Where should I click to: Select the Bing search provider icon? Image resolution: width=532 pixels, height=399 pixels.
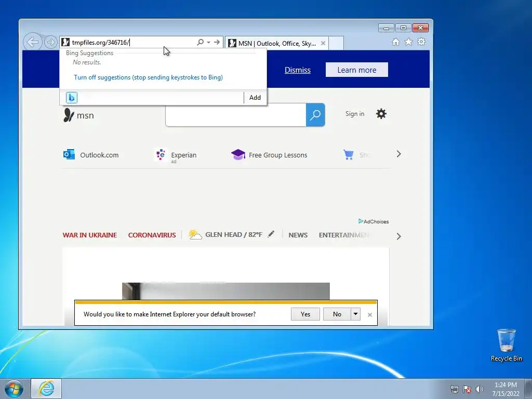[x=72, y=97]
